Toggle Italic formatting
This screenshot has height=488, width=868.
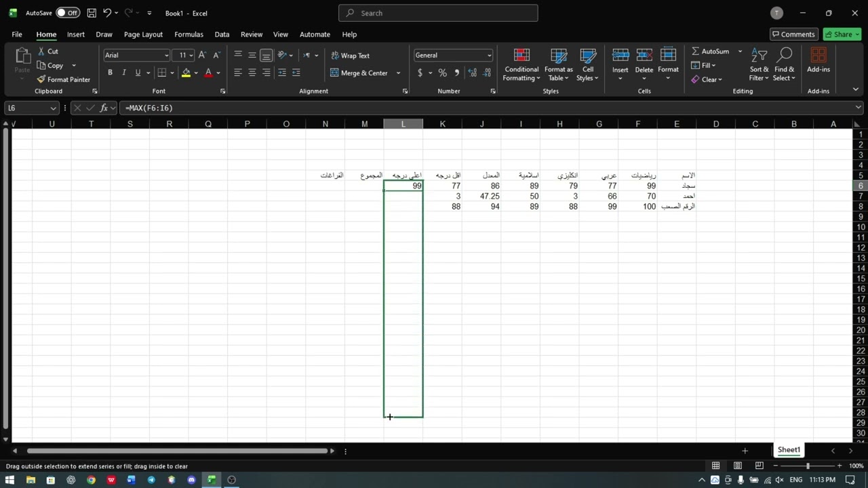pyautogui.click(x=123, y=73)
